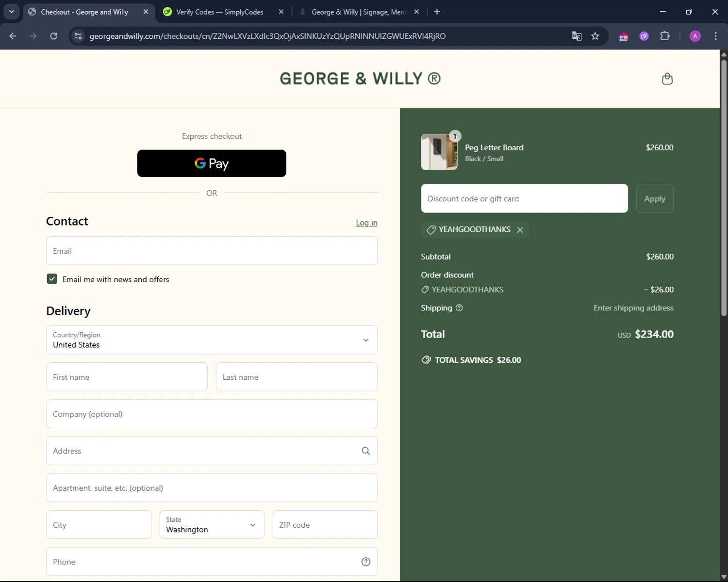Close the George & Willy Signage tab

pos(416,12)
